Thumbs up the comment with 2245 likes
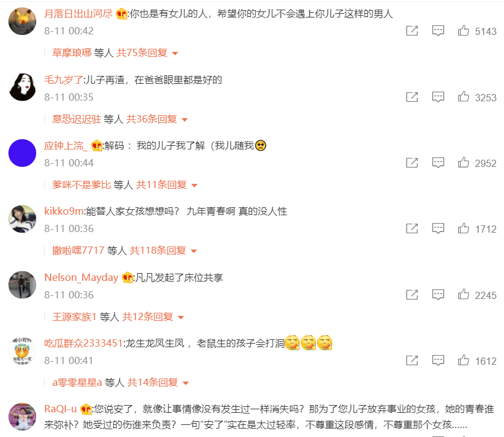504x437 pixels. coord(464,294)
